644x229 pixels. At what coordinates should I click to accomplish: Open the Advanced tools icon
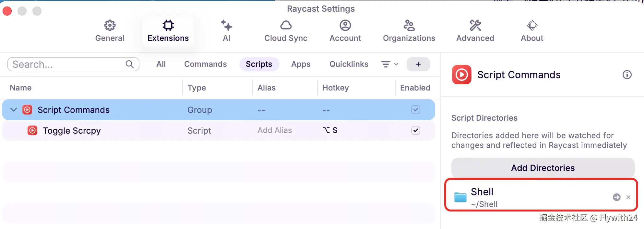click(475, 26)
